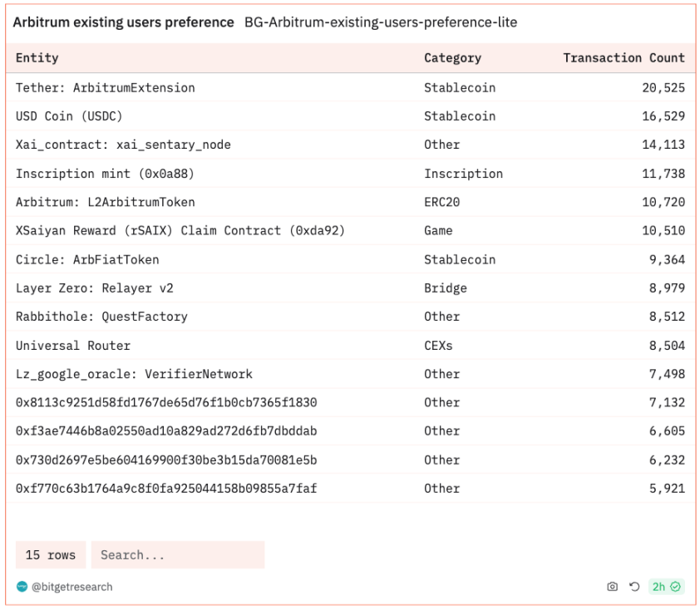Focus the Search... input field
This screenshot has height=610, width=700.
pos(178,554)
